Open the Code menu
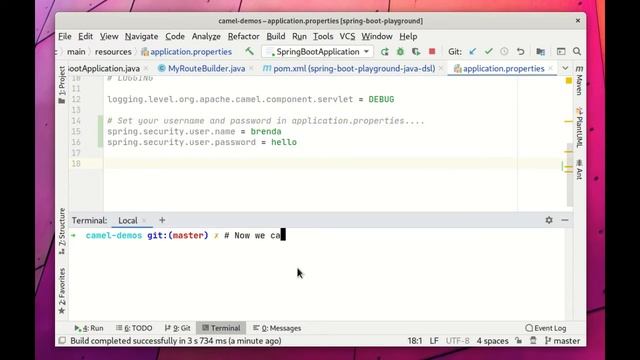Screen dimensions: 640x360 [x=175, y=36]
